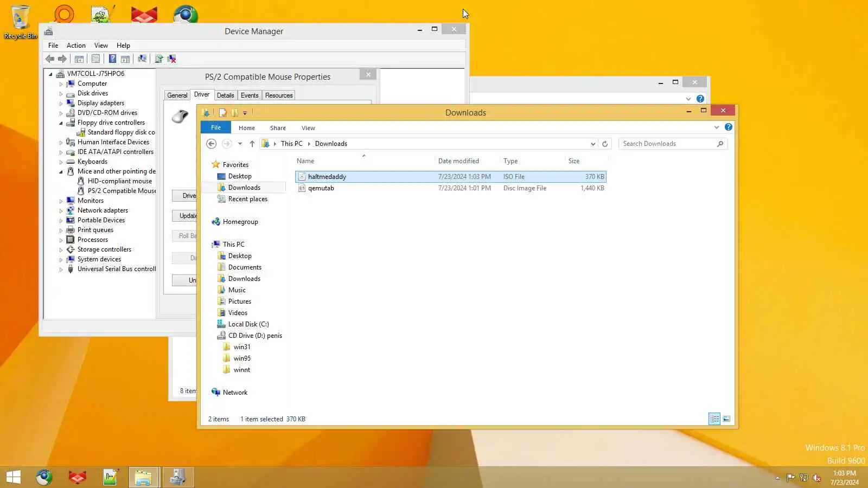Open the Recent locations dropdown in Explorer
868x488 pixels.
tap(240, 144)
